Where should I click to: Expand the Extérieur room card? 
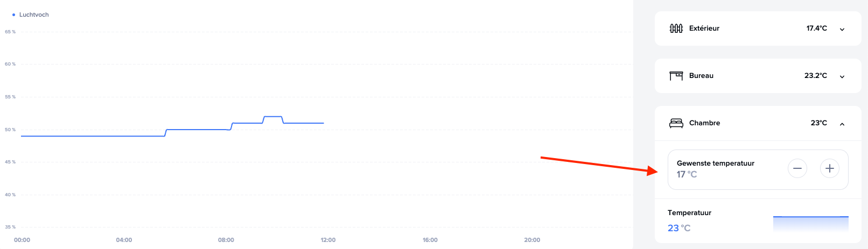coord(842,29)
